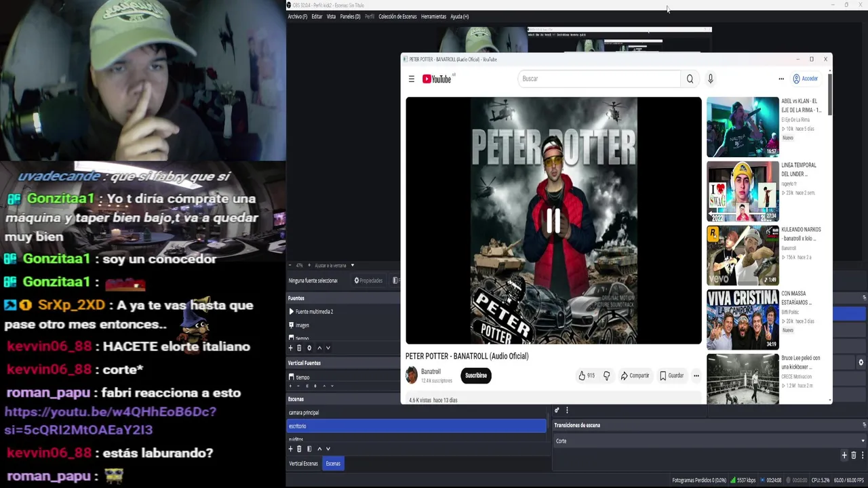Open the 'KULEANDO NARKOS' video thumbnail
This screenshot has height=488, width=868.
[x=743, y=256]
